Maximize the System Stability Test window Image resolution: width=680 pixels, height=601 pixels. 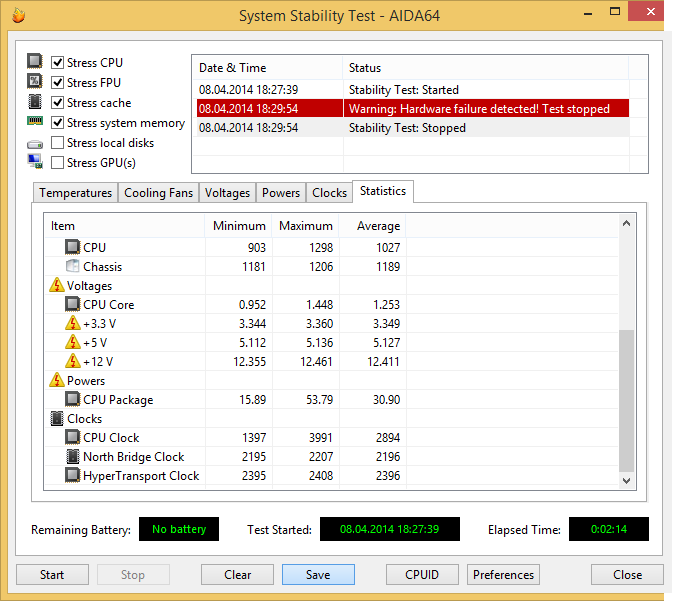click(x=615, y=12)
